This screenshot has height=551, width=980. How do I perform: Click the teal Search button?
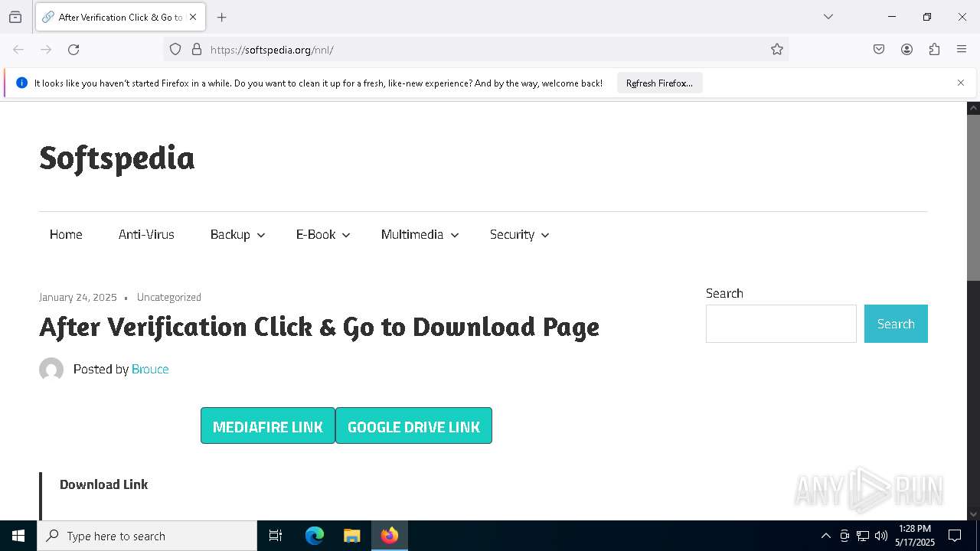896,324
